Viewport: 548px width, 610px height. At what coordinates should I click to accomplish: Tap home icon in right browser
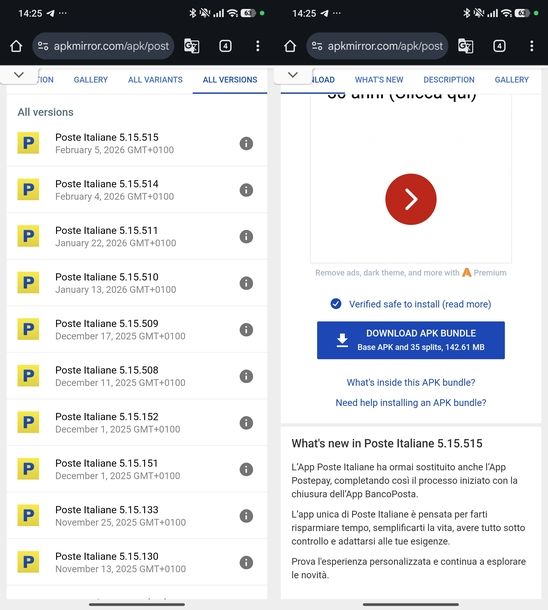pos(290,46)
